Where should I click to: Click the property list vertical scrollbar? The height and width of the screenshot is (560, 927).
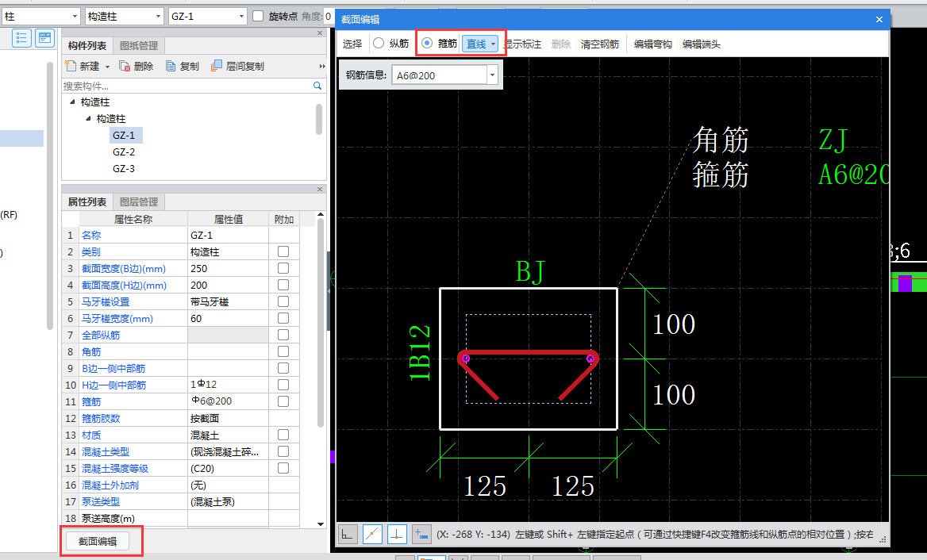tap(321, 323)
